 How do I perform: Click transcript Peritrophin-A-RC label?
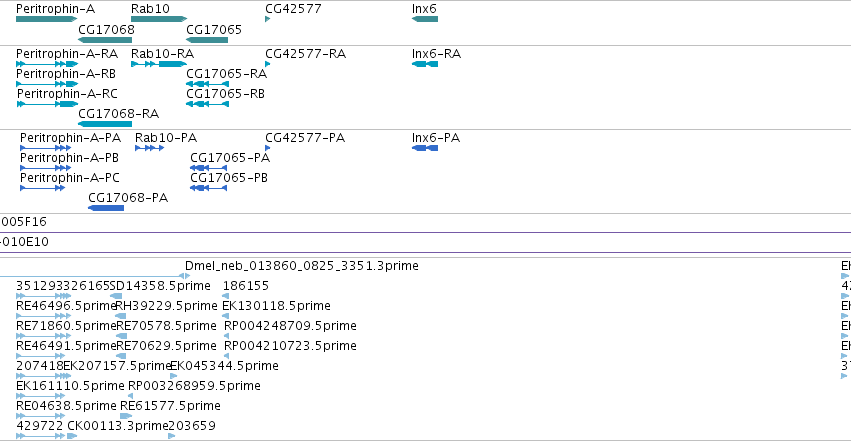[67, 94]
